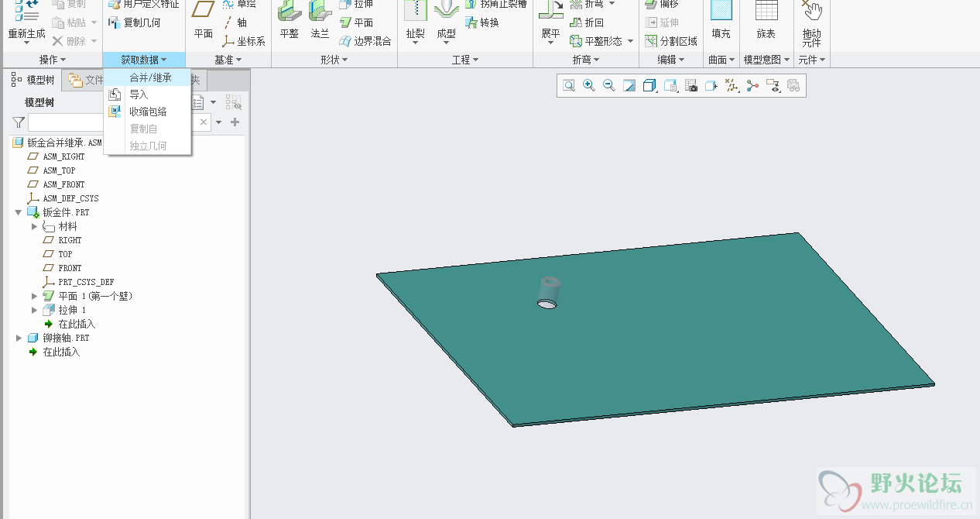The width and height of the screenshot is (980, 519).
Task: Expand the Surfaces (曲面) group dropdown
Action: [721, 60]
